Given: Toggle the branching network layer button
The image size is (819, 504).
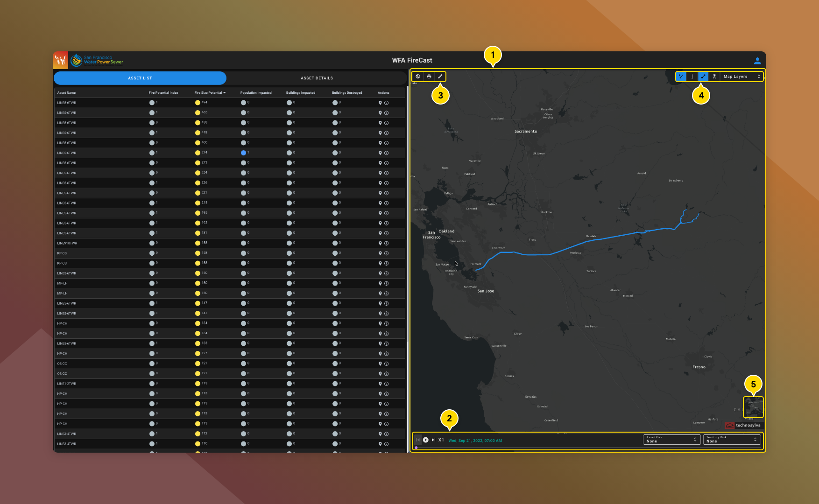Looking at the screenshot, I should (x=681, y=77).
